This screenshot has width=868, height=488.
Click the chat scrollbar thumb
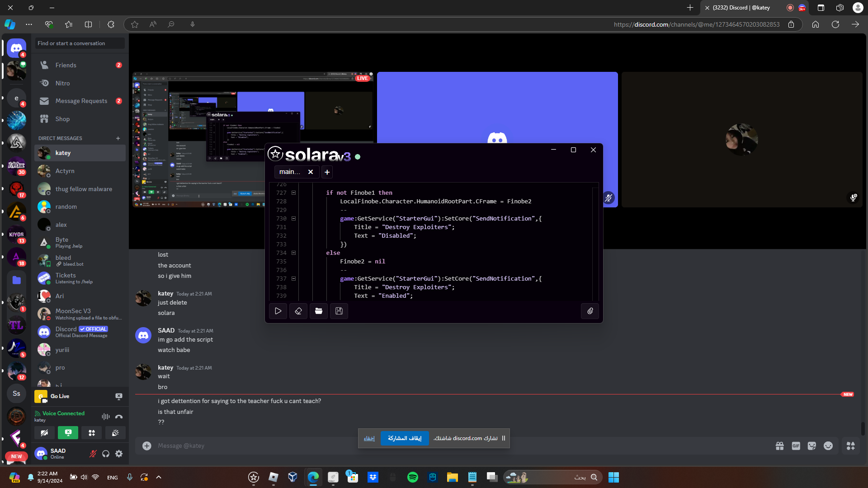tap(863, 429)
